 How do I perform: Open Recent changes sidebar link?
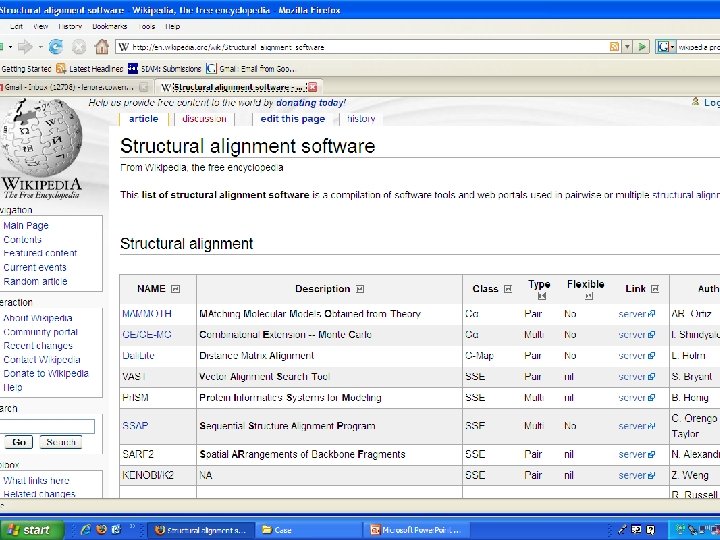click(38, 346)
